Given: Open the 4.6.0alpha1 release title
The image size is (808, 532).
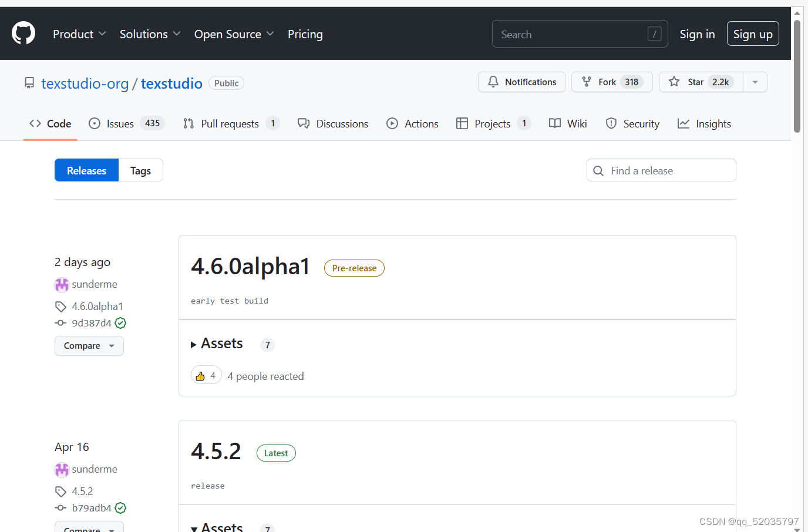Looking at the screenshot, I should click(x=250, y=267).
